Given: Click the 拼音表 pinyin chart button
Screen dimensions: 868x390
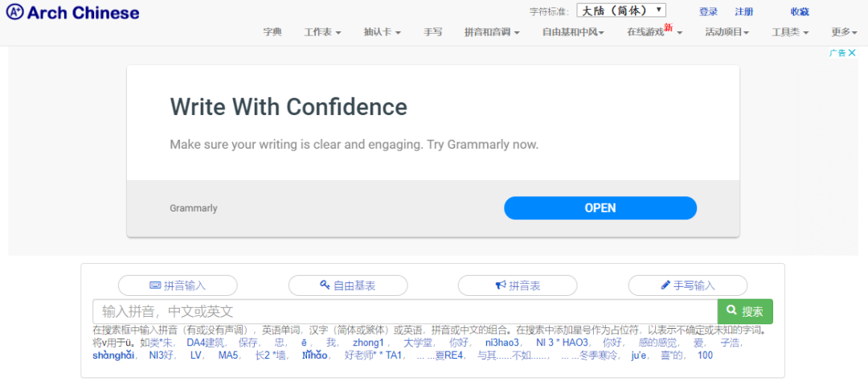Looking at the screenshot, I should 518,285.
